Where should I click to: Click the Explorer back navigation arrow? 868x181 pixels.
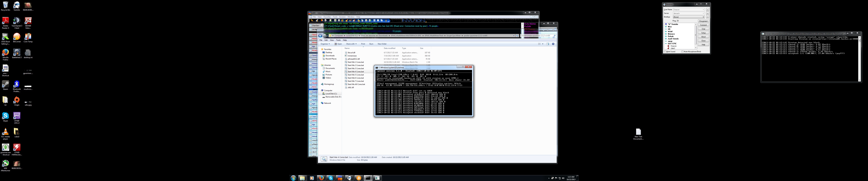[320, 35]
